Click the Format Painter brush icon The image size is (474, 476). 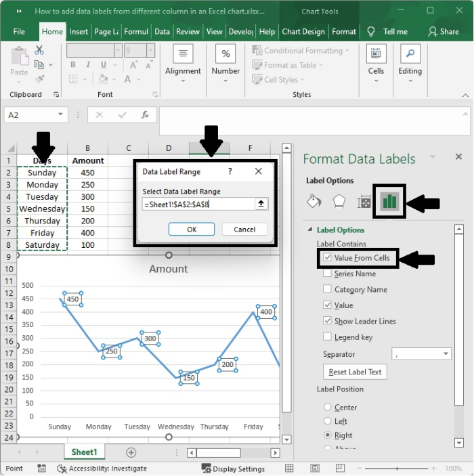pos(39,79)
